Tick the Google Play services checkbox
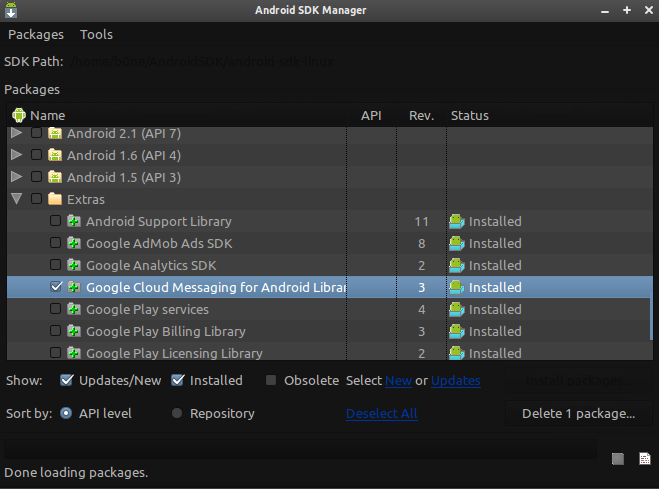The height and width of the screenshot is (489, 659). 55,309
